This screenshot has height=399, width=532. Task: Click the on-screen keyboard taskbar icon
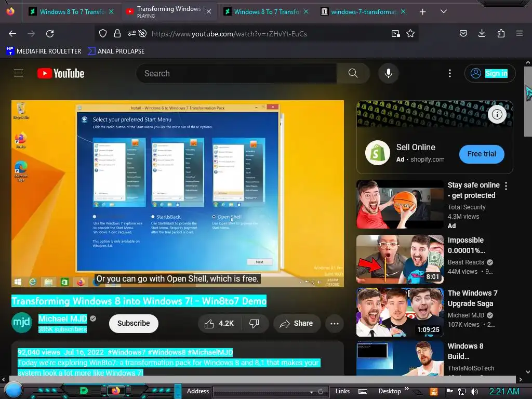click(x=363, y=392)
